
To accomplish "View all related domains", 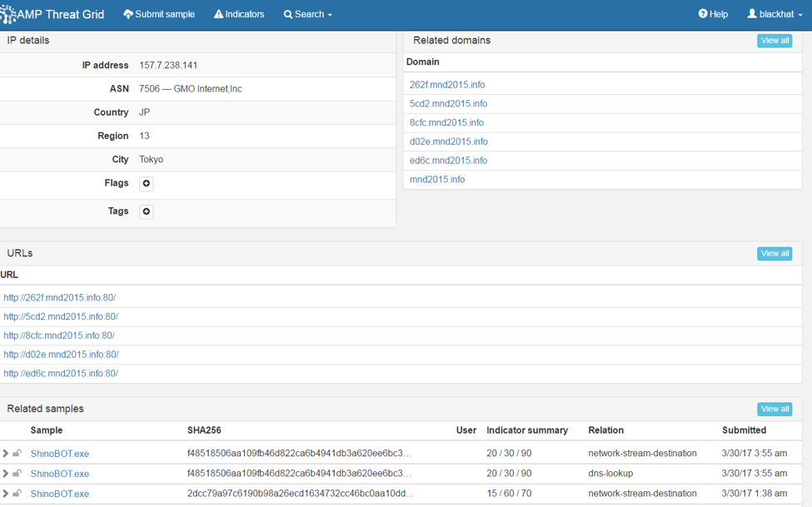I will point(774,41).
